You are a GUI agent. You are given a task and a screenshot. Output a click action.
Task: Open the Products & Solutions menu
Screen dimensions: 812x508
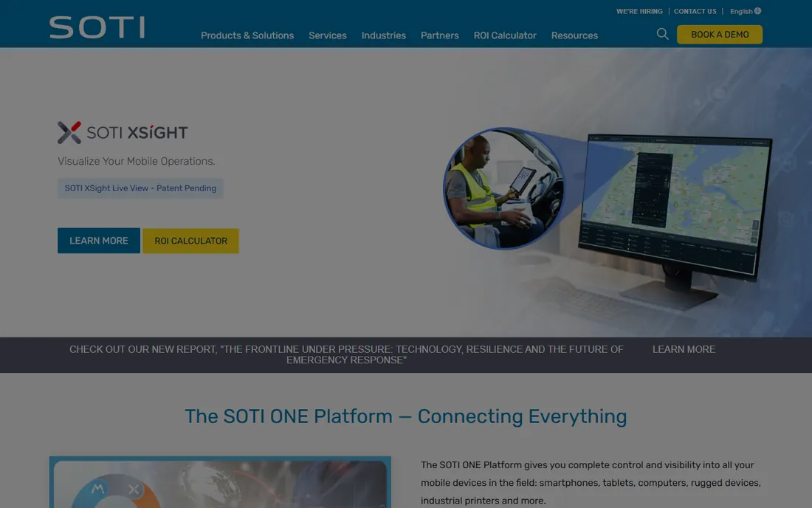247,35
